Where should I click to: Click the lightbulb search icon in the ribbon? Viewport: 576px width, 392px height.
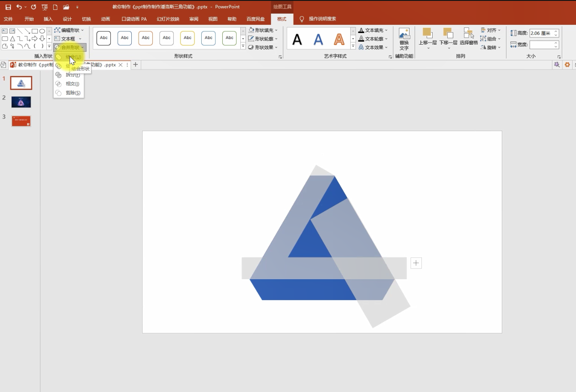[x=302, y=19]
